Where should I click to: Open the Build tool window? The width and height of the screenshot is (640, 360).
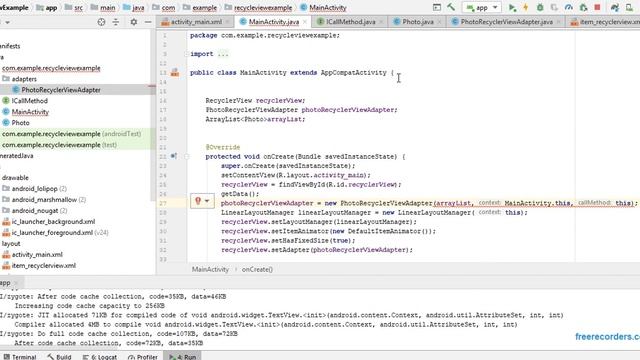(60, 357)
